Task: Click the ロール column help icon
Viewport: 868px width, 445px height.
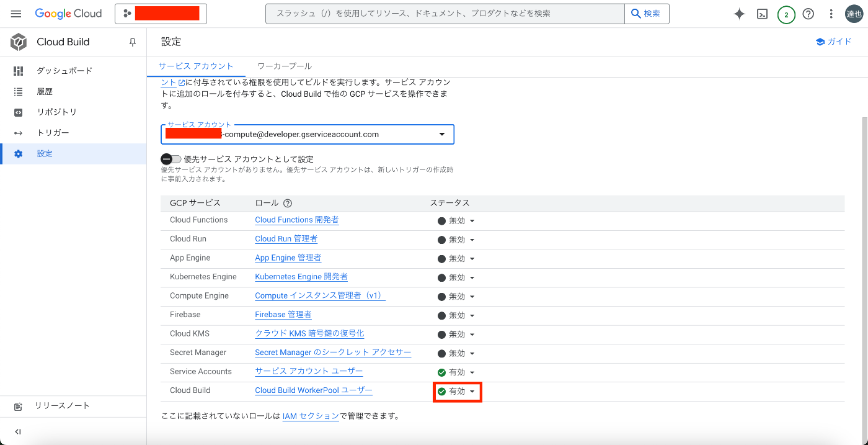Action: click(x=288, y=203)
